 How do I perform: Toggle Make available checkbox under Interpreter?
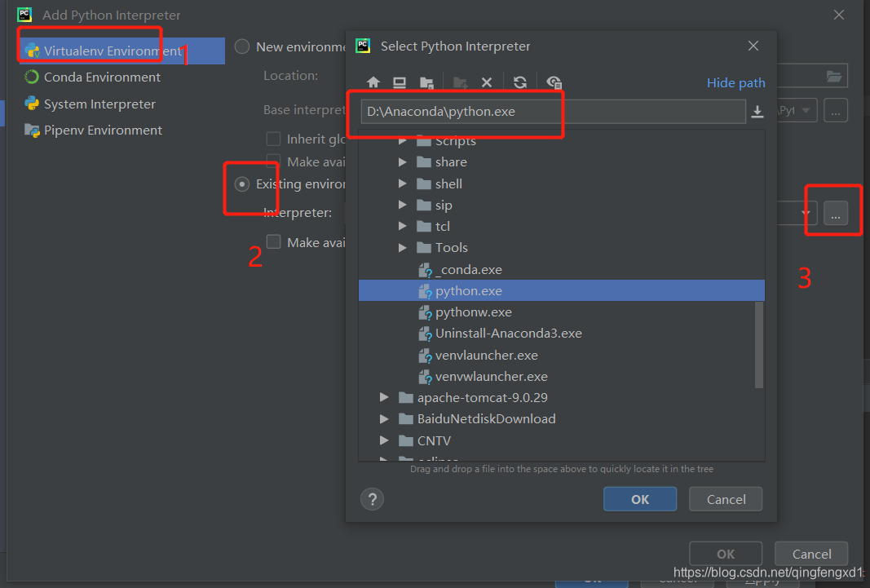click(273, 242)
